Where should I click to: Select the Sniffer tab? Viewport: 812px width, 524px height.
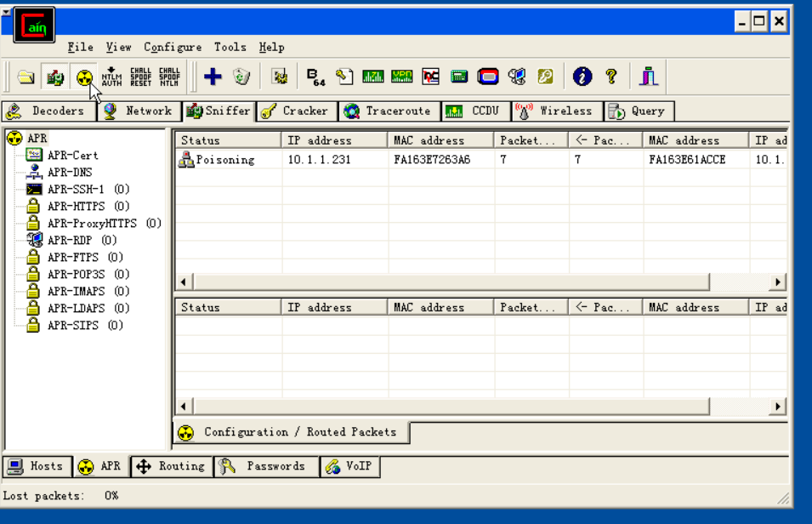point(219,111)
